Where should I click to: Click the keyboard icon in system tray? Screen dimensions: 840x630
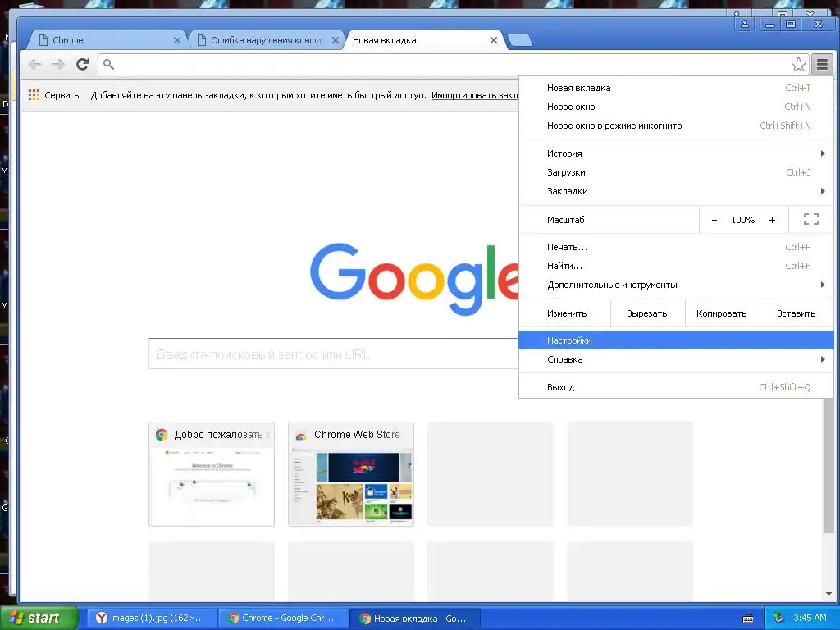[x=748, y=619]
